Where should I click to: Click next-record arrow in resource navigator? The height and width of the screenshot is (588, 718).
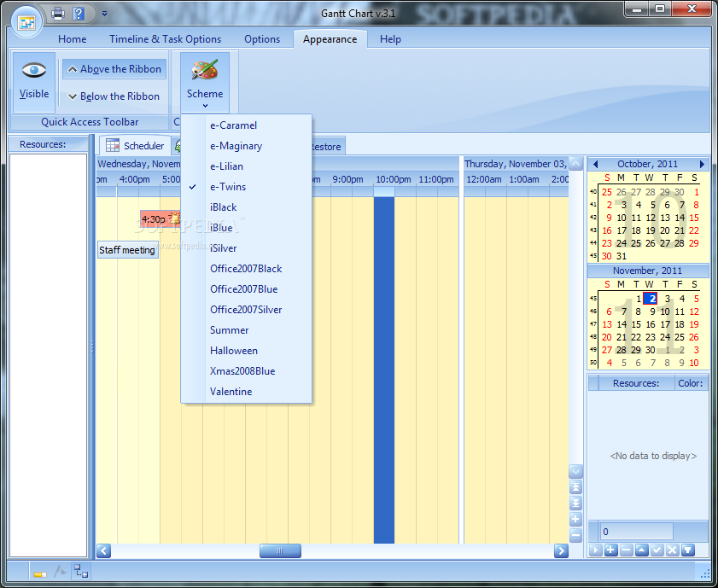(595, 550)
